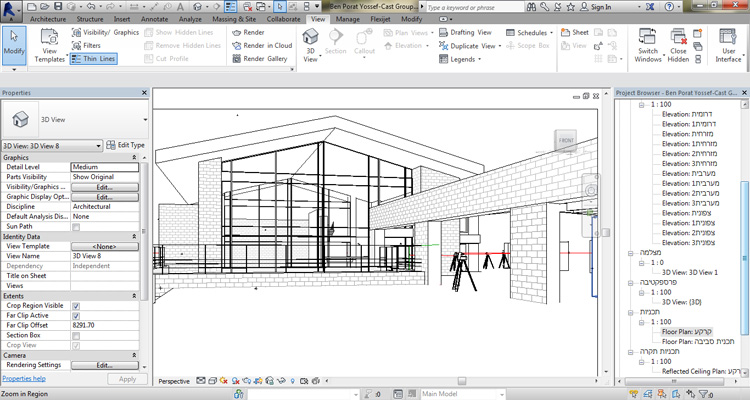Collapse the תכנית תקרה tree node
This screenshot has width=750, height=400.
click(x=630, y=352)
